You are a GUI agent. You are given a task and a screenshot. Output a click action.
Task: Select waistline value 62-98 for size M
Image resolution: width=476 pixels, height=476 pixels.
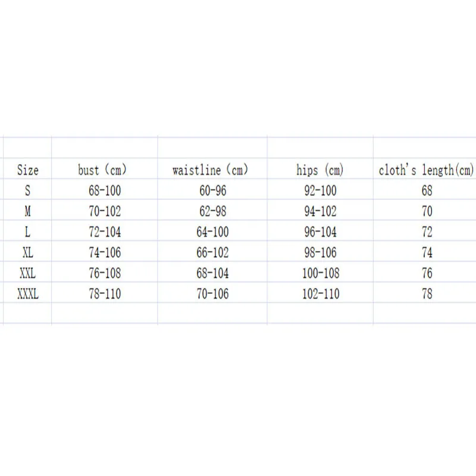tap(211, 211)
